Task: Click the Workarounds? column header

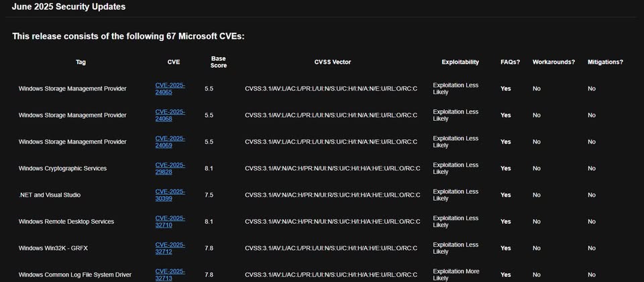Action: tap(553, 62)
